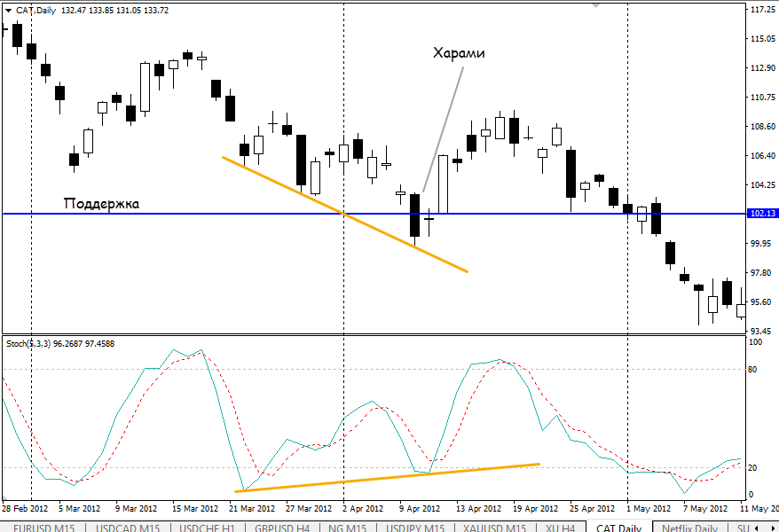Open the NG M15 tab
Screen dimensions: 779x532
(x=347, y=528)
